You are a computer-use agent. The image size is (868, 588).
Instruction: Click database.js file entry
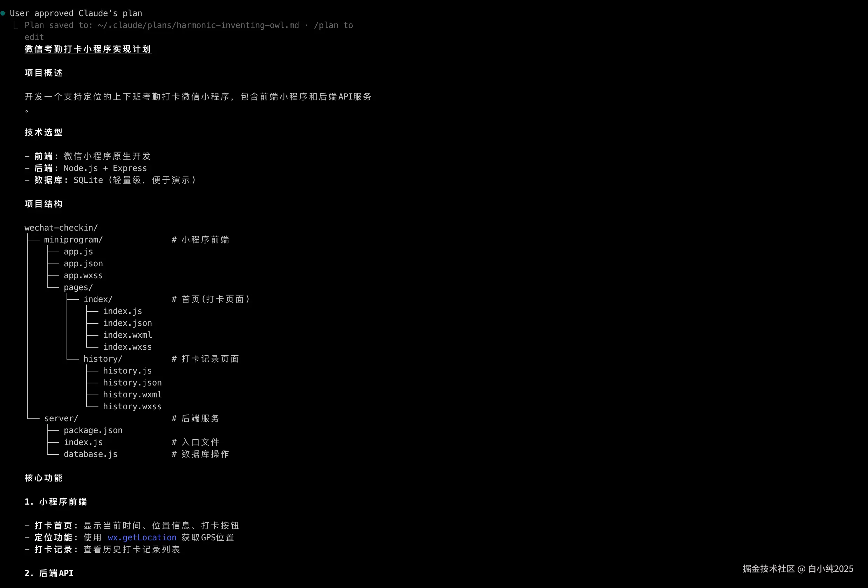pos(90,454)
